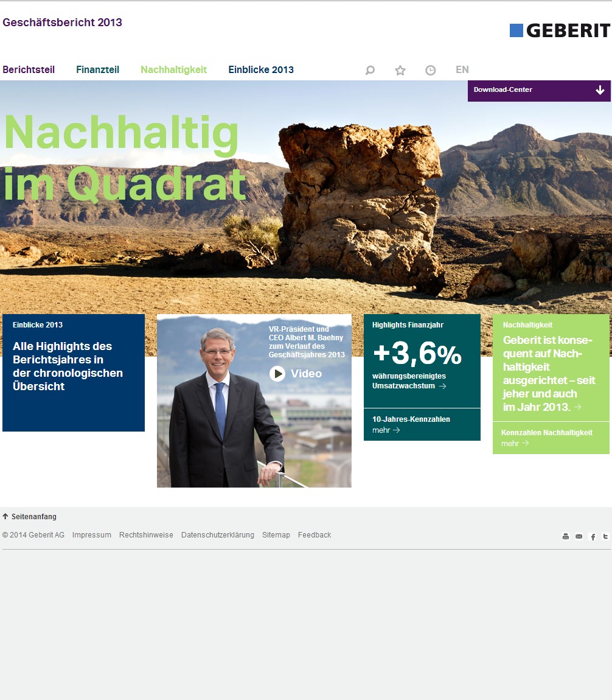Open Einblicke 2013 in navigation
This screenshot has width=612, height=700.
pyautogui.click(x=261, y=70)
